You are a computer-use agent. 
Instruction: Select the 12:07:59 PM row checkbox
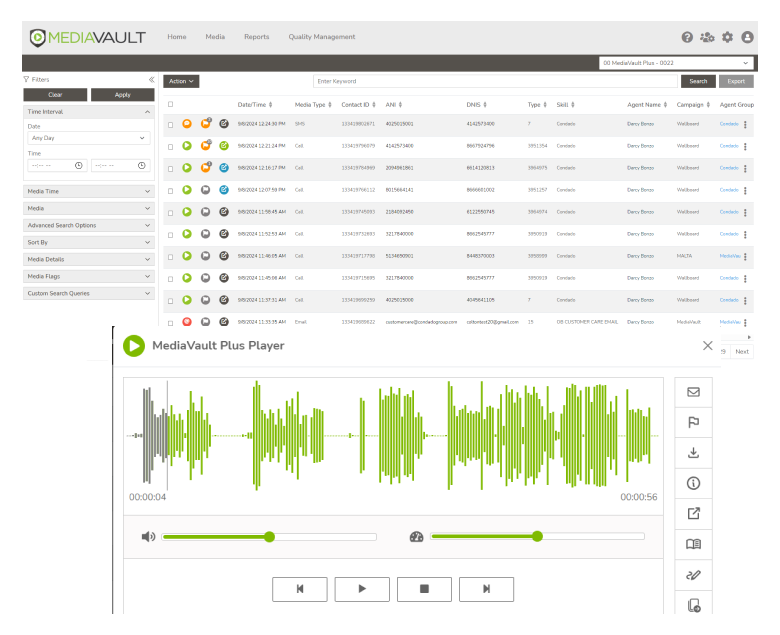coord(171,191)
